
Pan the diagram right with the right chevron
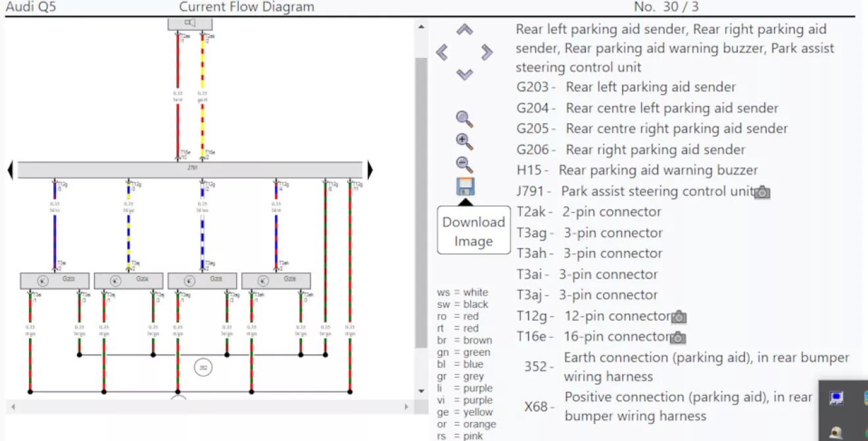click(487, 52)
